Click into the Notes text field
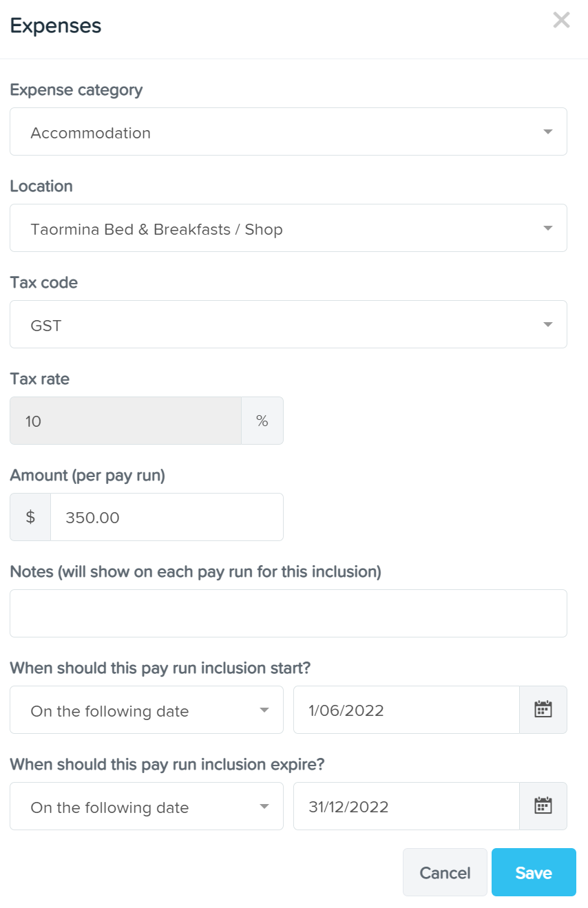The height and width of the screenshot is (908, 588). point(288,613)
